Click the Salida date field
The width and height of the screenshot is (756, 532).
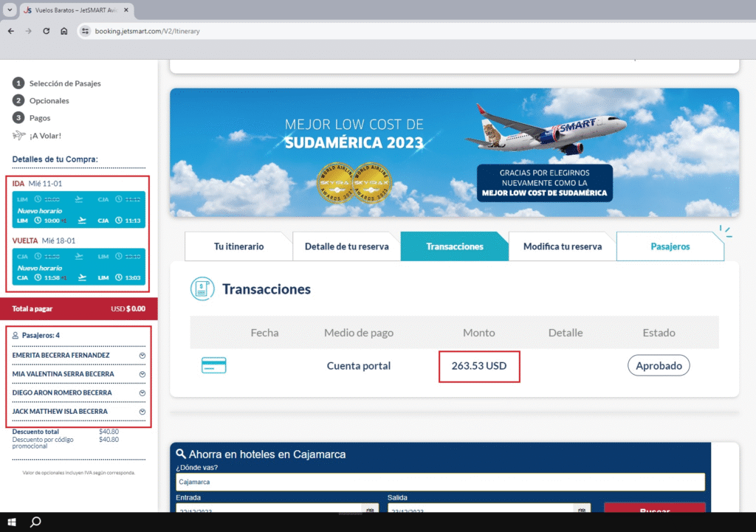click(x=489, y=509)
